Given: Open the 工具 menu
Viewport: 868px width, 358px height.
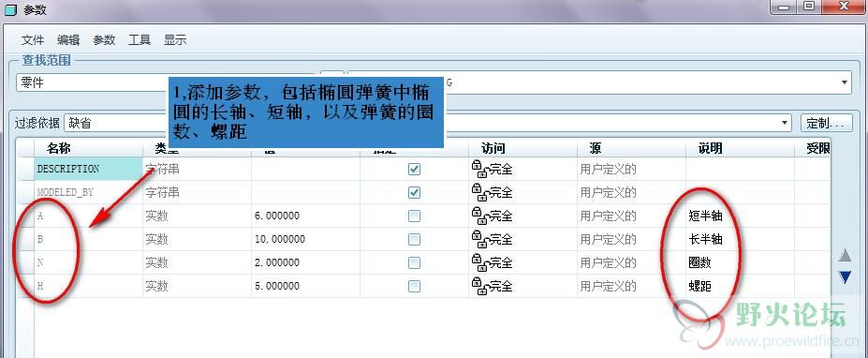Looking at the screenshot, I should (x=140, y=40).
